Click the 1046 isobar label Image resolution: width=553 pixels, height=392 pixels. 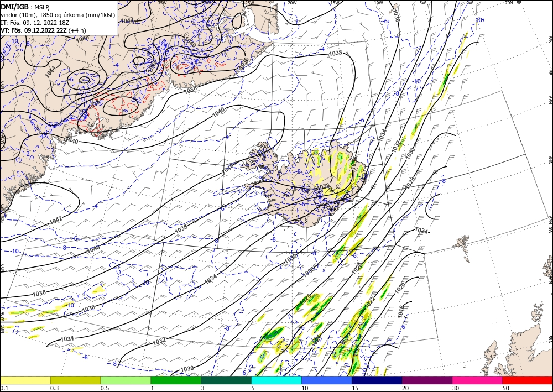(x=83, y=39)
